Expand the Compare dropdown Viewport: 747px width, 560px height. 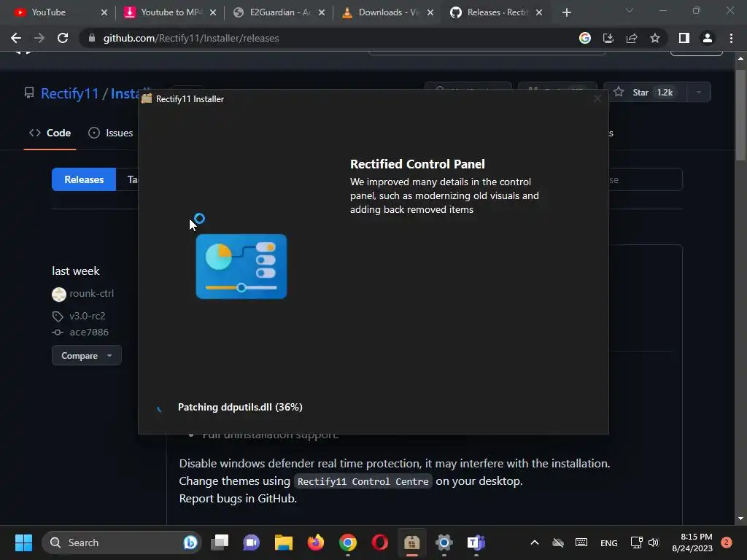[87, 355]
